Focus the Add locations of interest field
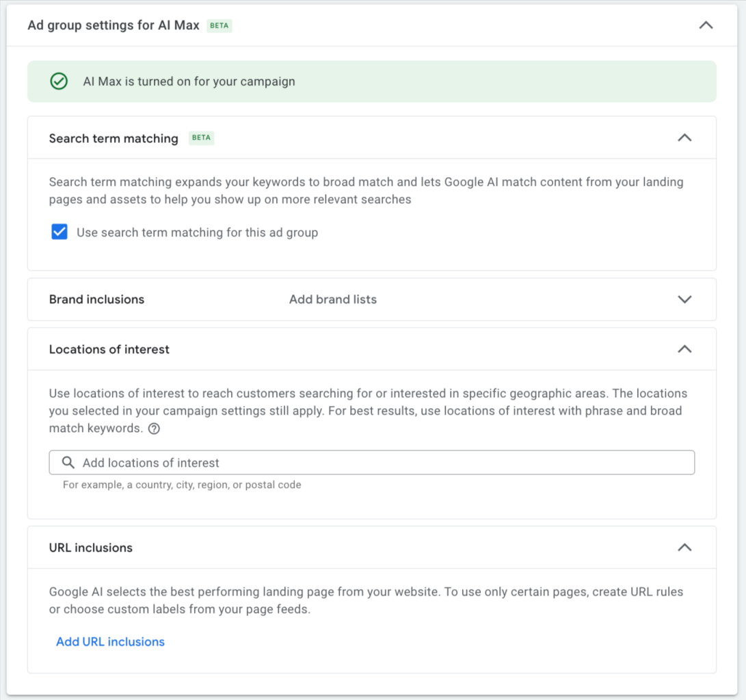 coord(371,462)
